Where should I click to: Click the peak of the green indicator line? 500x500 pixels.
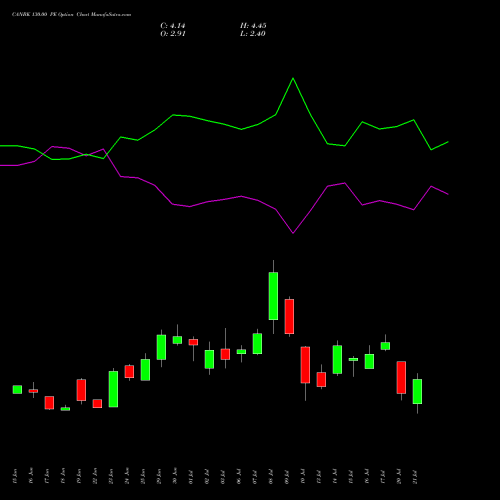[293, 79]
